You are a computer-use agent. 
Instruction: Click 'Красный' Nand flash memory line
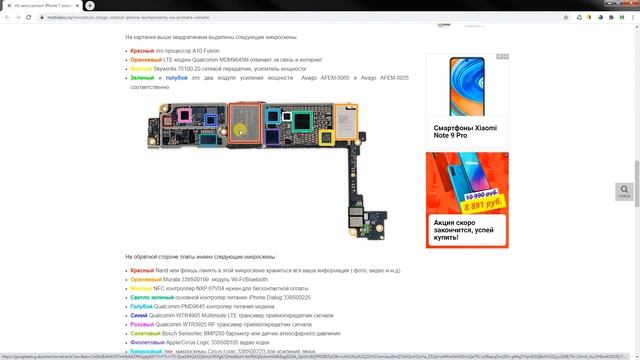(x=265, y=270)
